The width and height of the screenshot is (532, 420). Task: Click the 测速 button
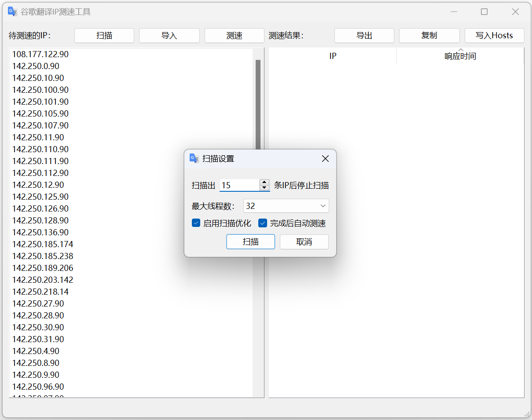(x=235, y=36)
